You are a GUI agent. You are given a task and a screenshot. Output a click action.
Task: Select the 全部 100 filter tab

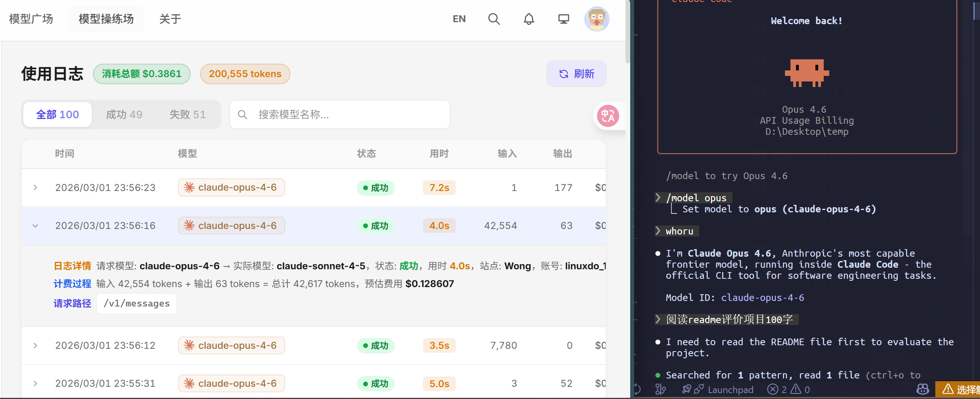click(x=57, y=115)
